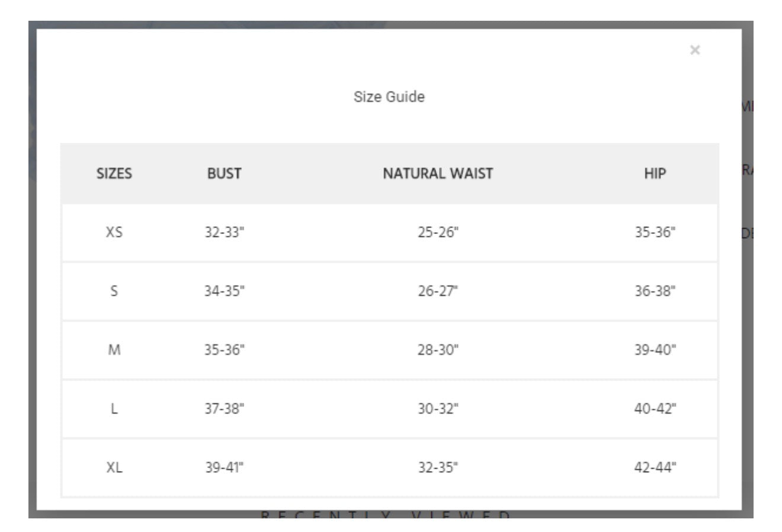Select bust measurement 32-33" cell
The height and width of the screenshot is (532, 782).
(225, 232)
